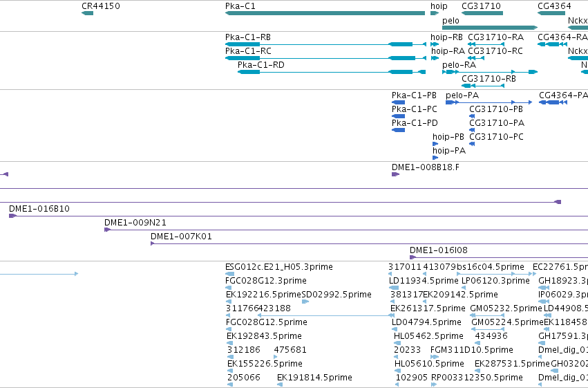Open the 20233 EST label
Viewport: 588px width, 388px height.
(x=407, y=350)
